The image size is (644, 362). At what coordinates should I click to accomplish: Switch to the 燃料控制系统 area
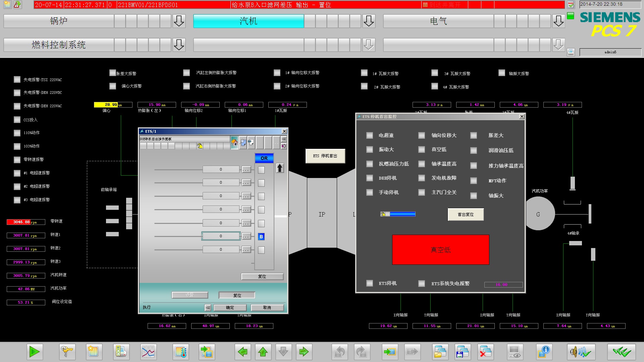tap(59, 45)
